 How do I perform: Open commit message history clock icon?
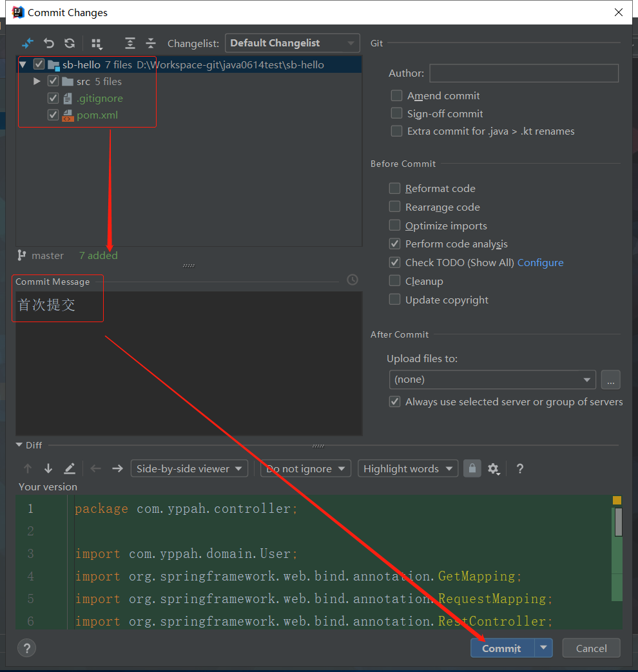click(x=353, y=280)
